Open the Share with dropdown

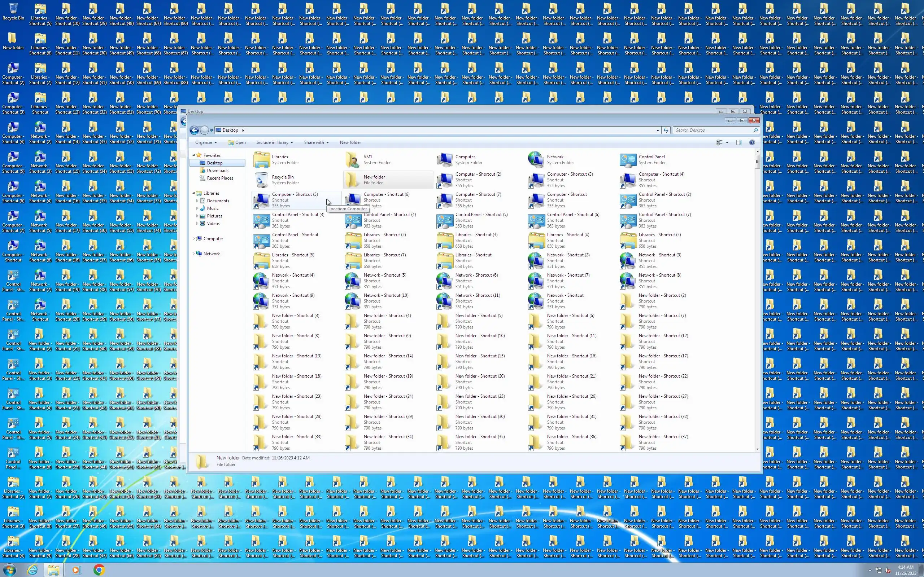[x=316, y=143]
